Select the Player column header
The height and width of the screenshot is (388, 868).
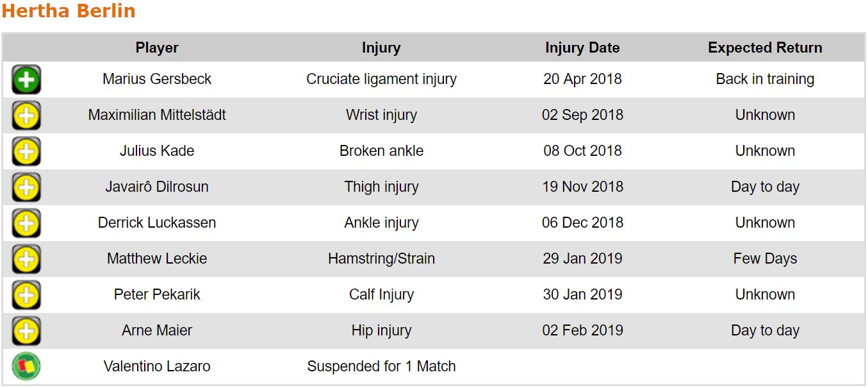[x=157, y=47]
